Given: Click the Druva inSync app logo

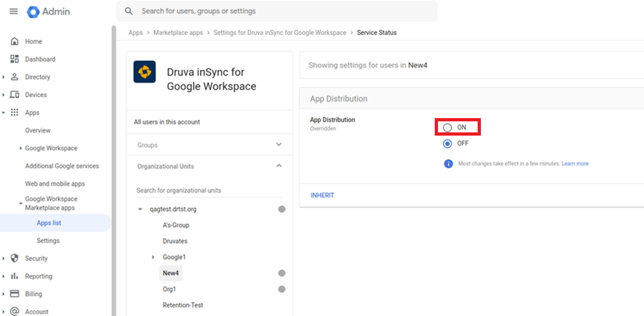Looking at the screenshot, I should click(144, 72).
